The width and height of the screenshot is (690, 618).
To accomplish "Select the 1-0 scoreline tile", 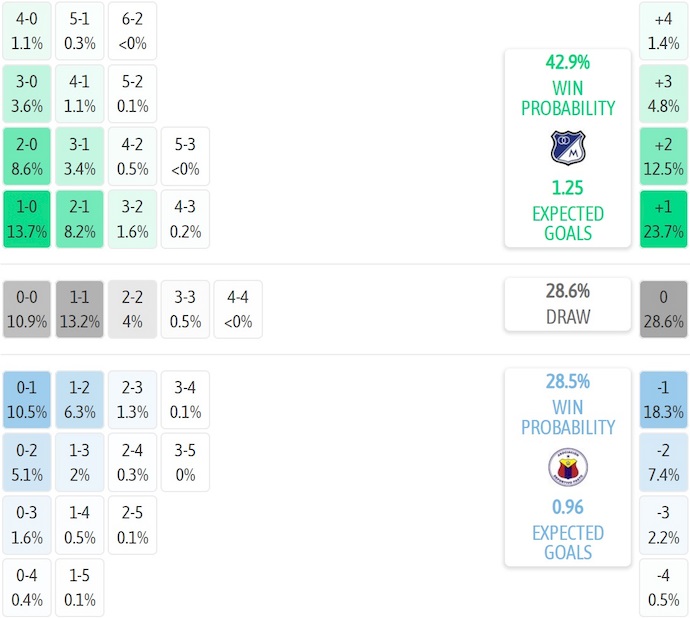I will (x=27, y=219).
